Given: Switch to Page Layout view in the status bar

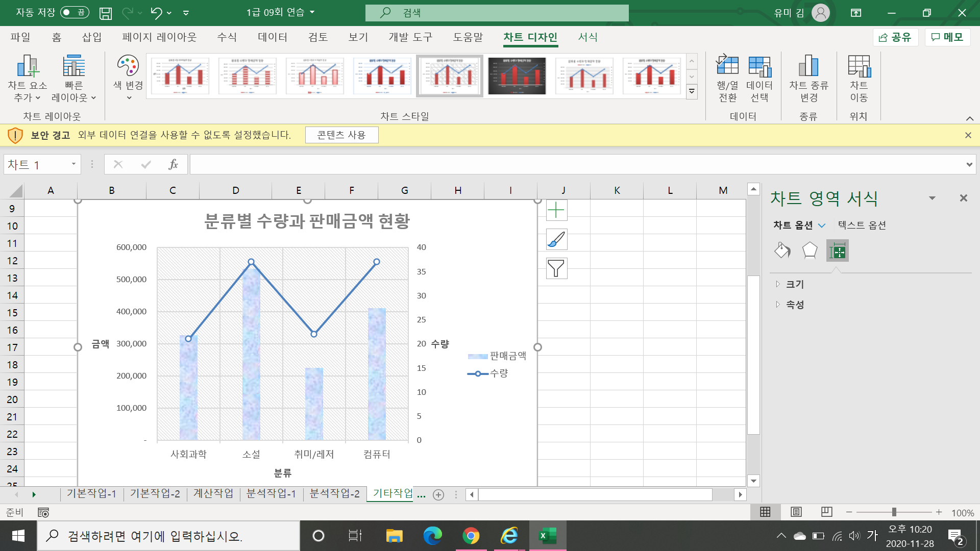Looking at the screenshot, I should click(x=796, y=512).
